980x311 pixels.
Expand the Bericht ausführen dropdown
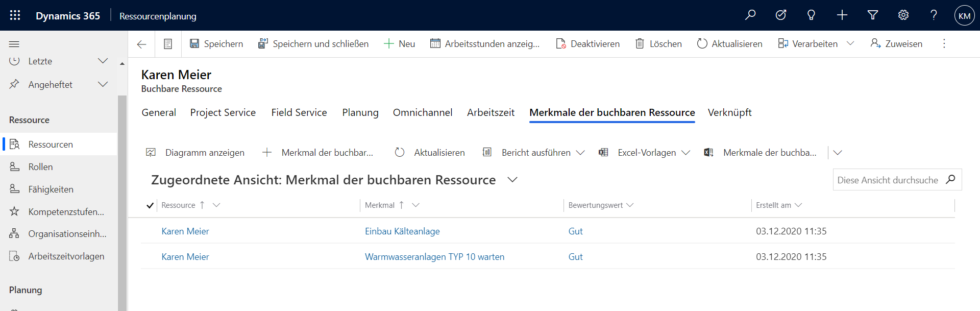[x=580, y=153]
